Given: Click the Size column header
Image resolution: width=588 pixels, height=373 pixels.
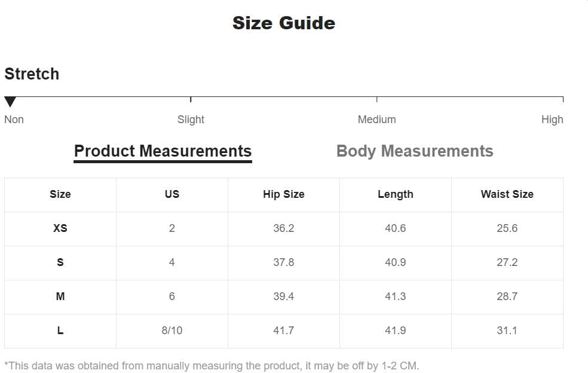Looking at the screenshot, I should click(60, 194).
